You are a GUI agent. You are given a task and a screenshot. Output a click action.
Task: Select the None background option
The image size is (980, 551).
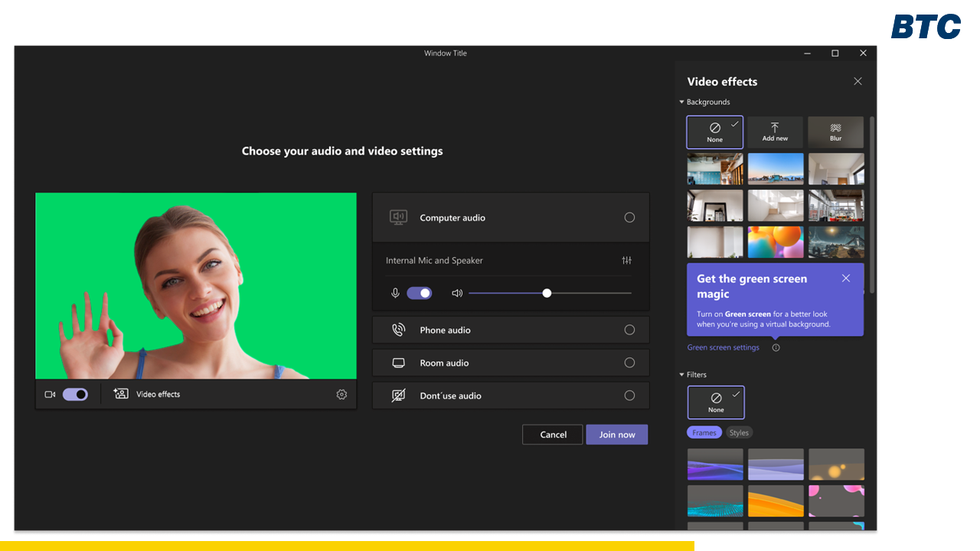[715, 132]
